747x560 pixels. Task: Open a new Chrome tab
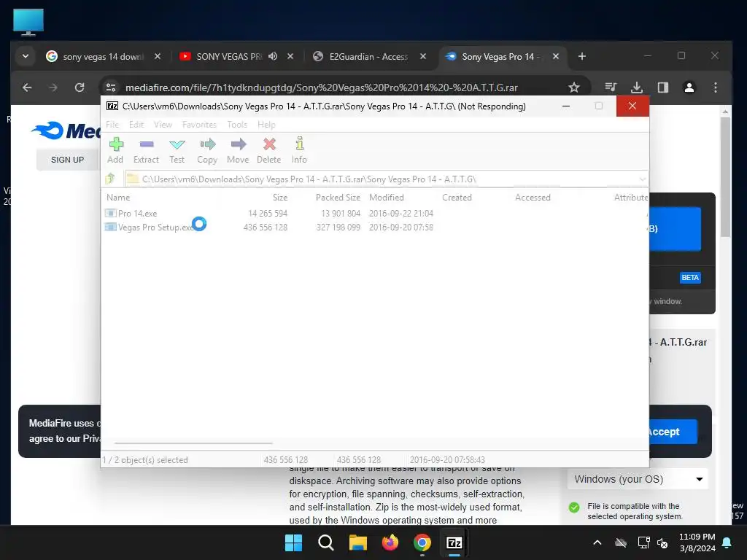(581, 56)
